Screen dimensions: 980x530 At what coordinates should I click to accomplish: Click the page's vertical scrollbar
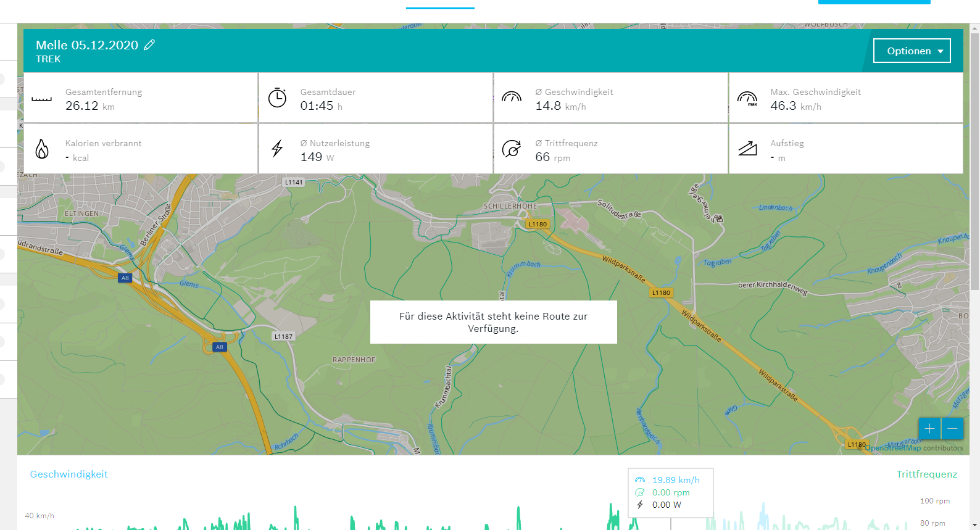[x=975, y=247]
